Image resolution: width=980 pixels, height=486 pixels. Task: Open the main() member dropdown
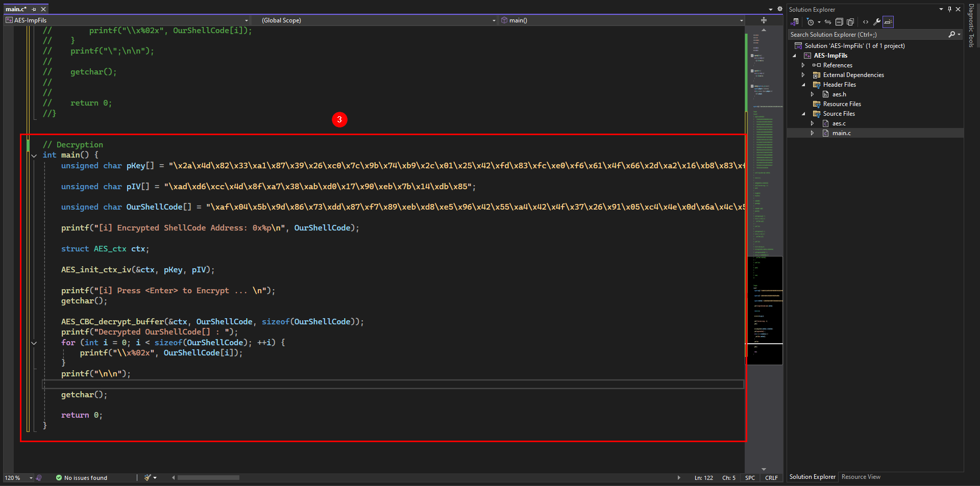pyautogui.click(x=742, y=20)
